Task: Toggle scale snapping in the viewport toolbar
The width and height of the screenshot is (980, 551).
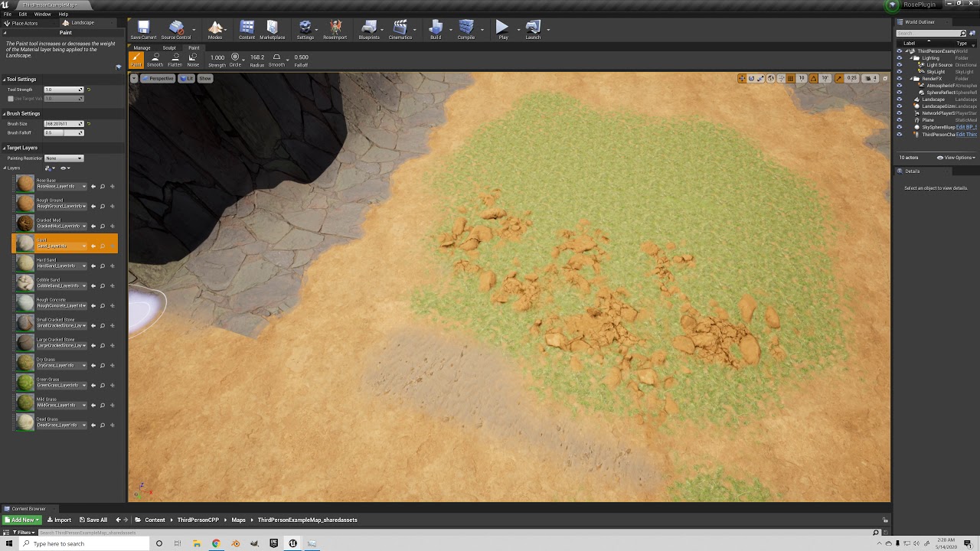Action: (839, 78)
